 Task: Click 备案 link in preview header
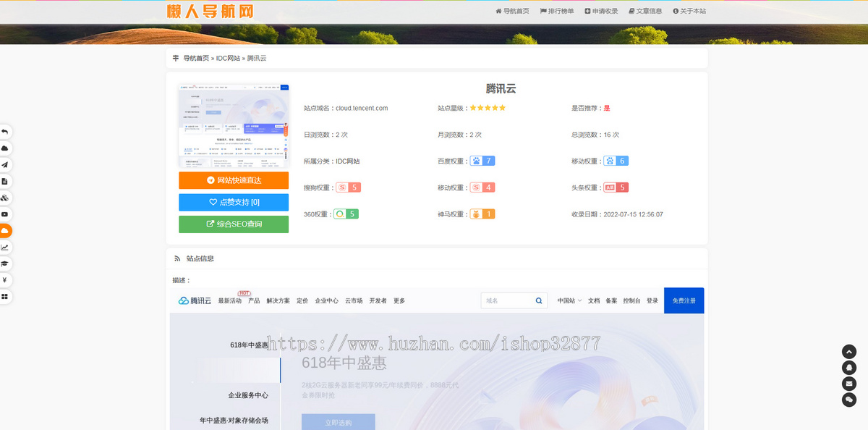(611, 300)
